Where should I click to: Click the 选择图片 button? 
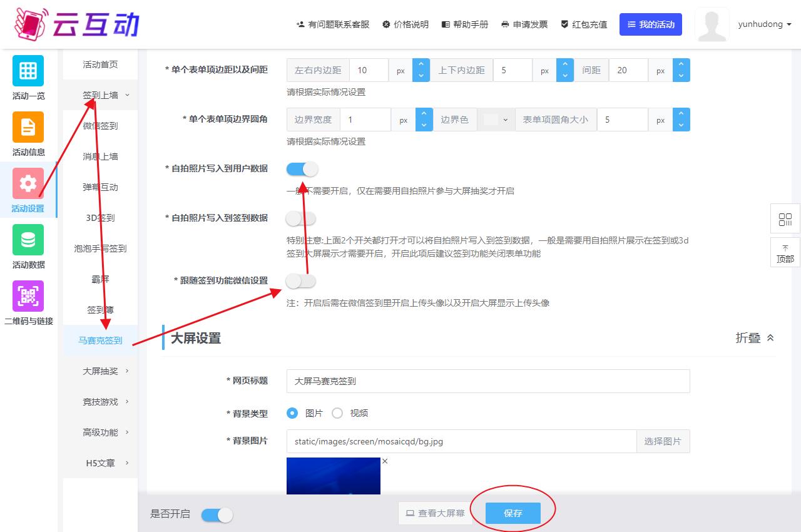(663, 441)
